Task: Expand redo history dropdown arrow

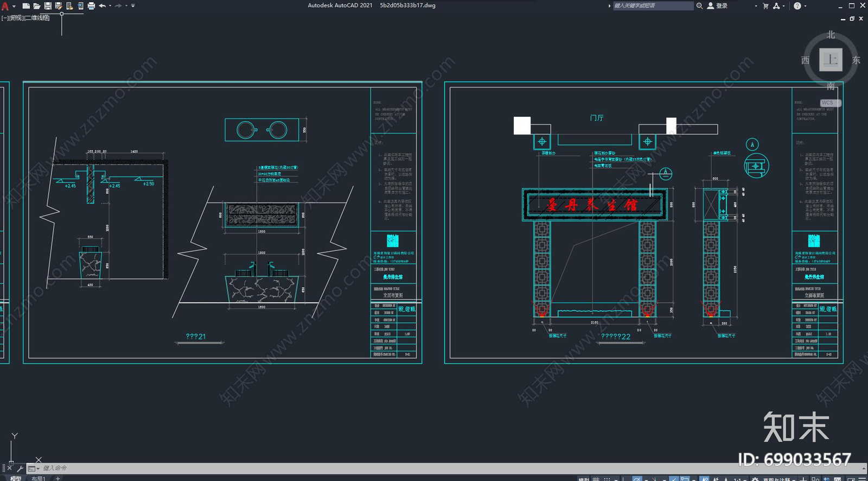Action: (126, 6)
